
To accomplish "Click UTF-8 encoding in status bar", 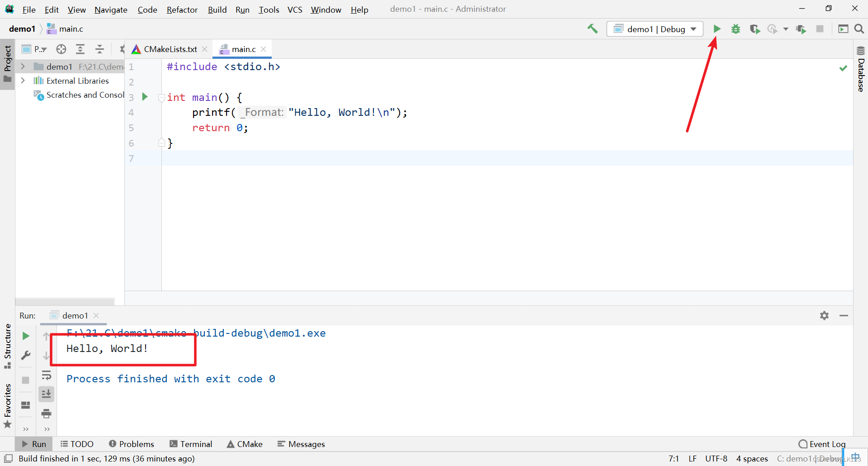I will tap(716, 458).
